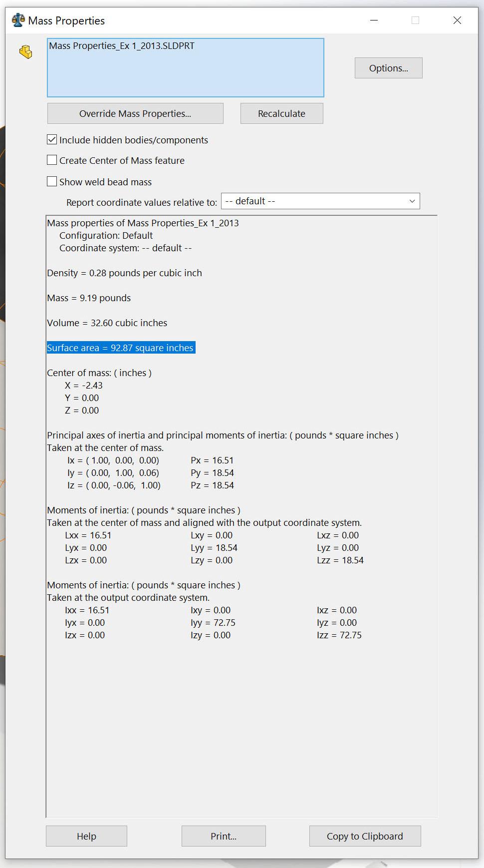Click the Ixx = 16.51 value
484x868 pixels.
[87, 610]
